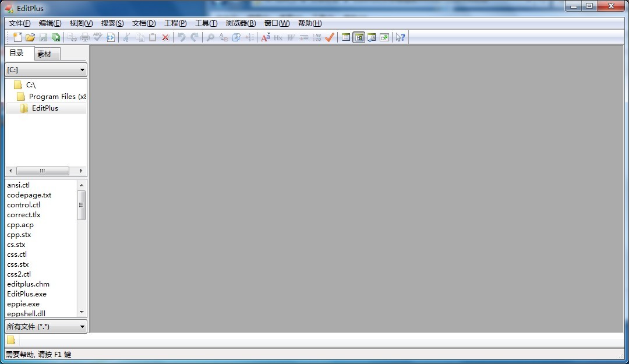629x364 pixels.
Task: Select codepage.txt in the file list
Action: (29, 195)
